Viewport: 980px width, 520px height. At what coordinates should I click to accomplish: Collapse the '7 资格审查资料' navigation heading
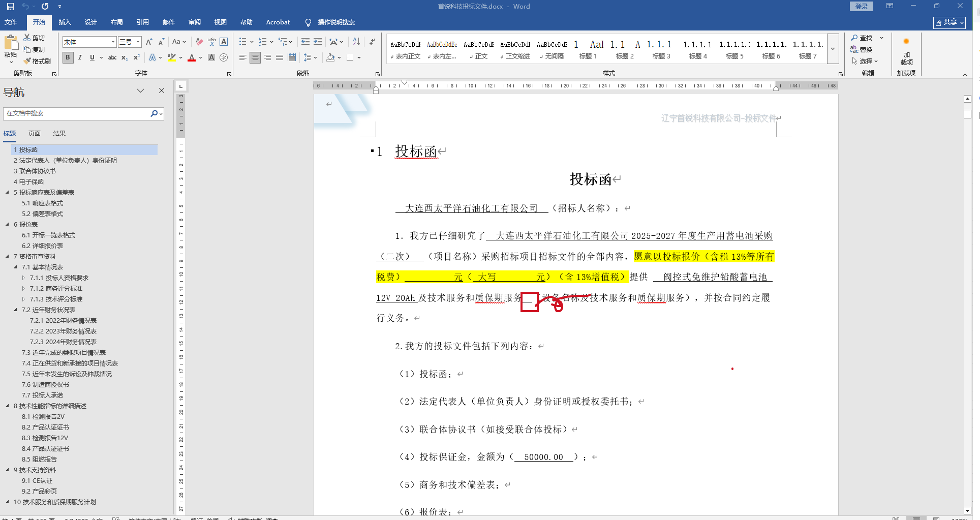tap(7, 257)
